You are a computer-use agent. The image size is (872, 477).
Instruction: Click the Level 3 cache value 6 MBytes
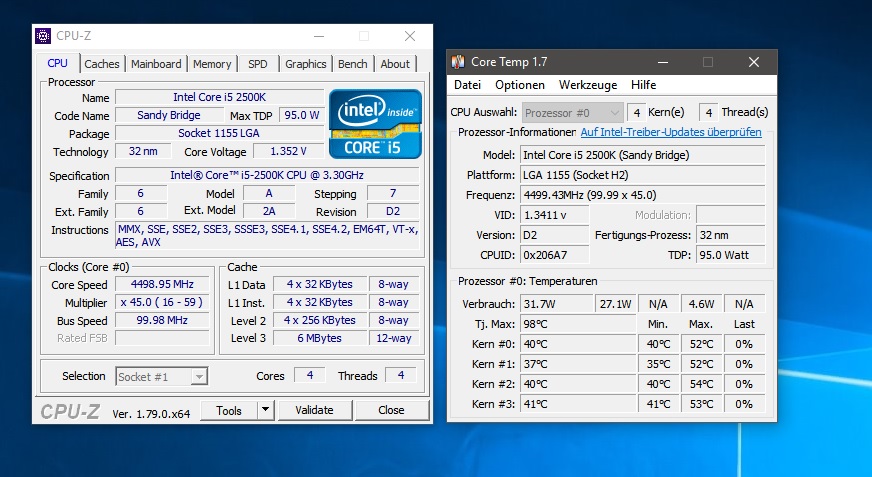319,338
